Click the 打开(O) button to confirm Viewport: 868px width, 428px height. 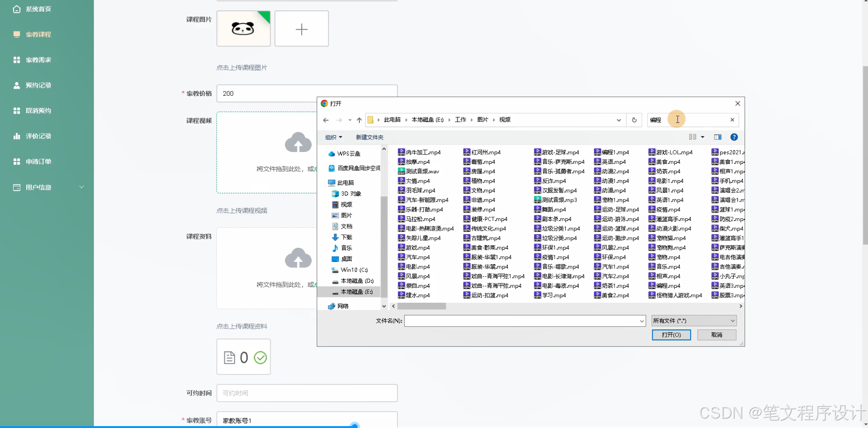click(671, 335)
